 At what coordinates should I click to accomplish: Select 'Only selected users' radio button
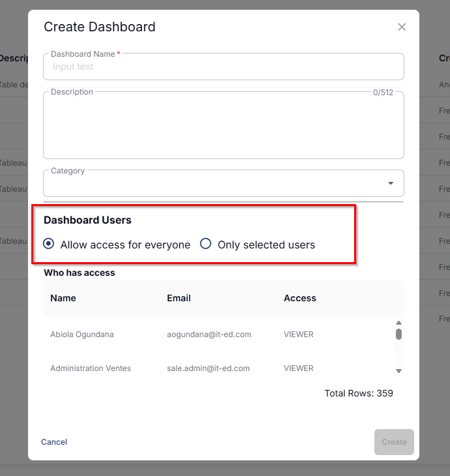click(205, 245)
